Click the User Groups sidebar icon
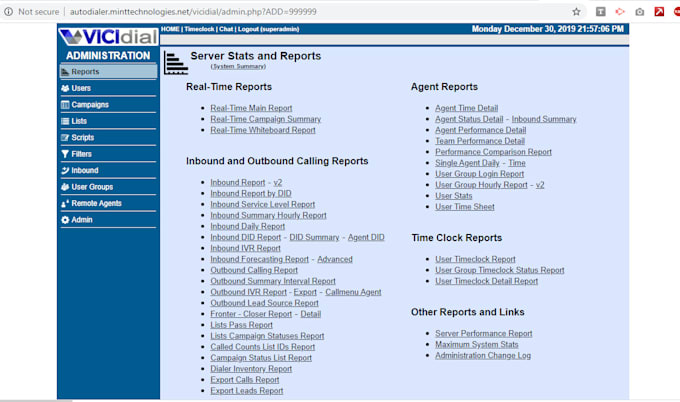Screen dimensions: 680x402 (65, 187)
